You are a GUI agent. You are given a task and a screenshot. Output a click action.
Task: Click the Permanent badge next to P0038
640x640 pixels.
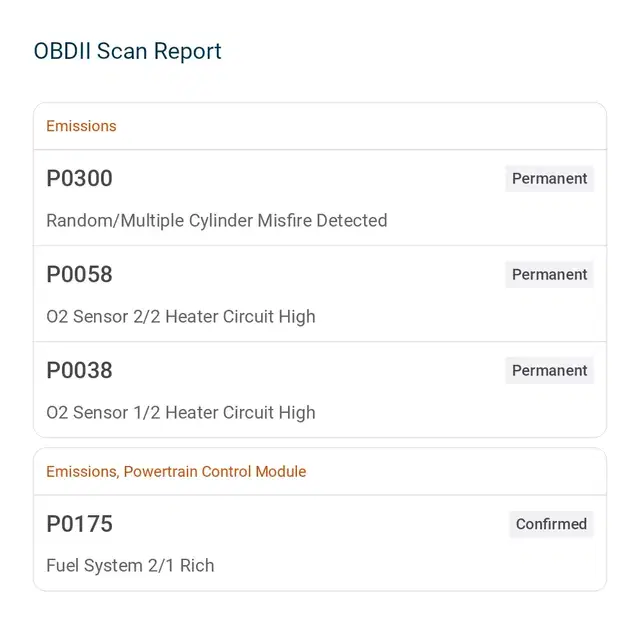549,370
